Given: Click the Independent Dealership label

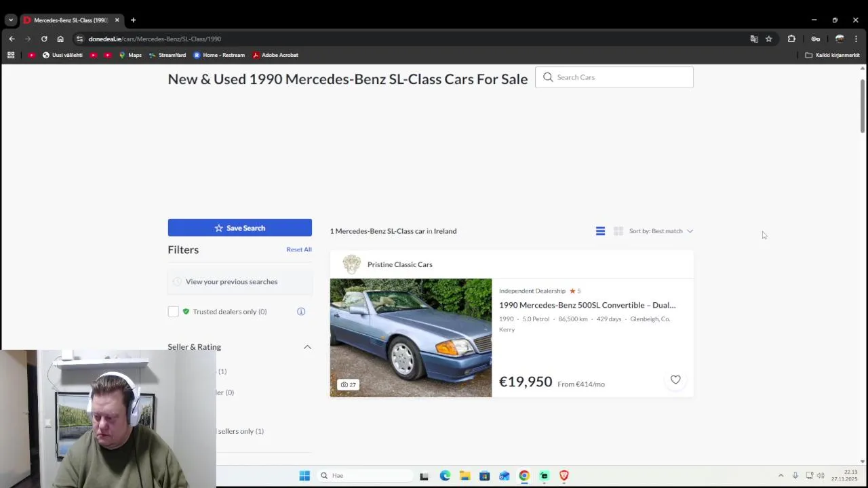Looking at the screenshot, I should (x=532, y=291).
